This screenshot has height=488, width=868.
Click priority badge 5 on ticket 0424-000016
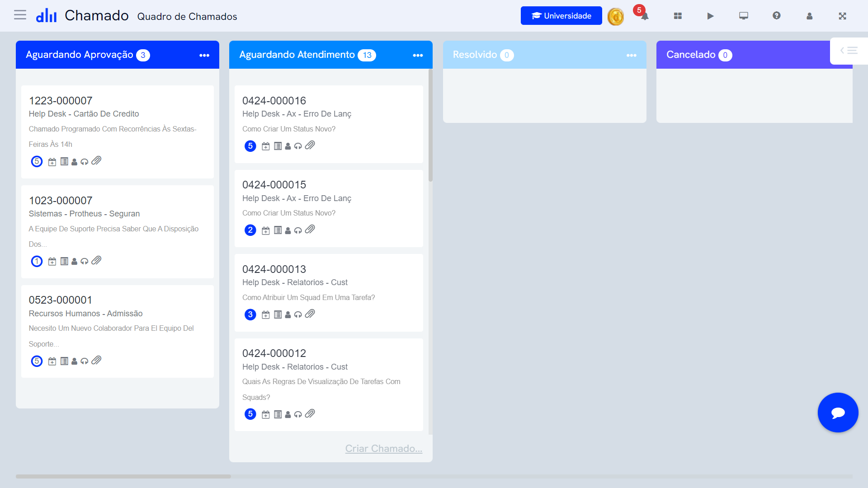tap(250, 146)
